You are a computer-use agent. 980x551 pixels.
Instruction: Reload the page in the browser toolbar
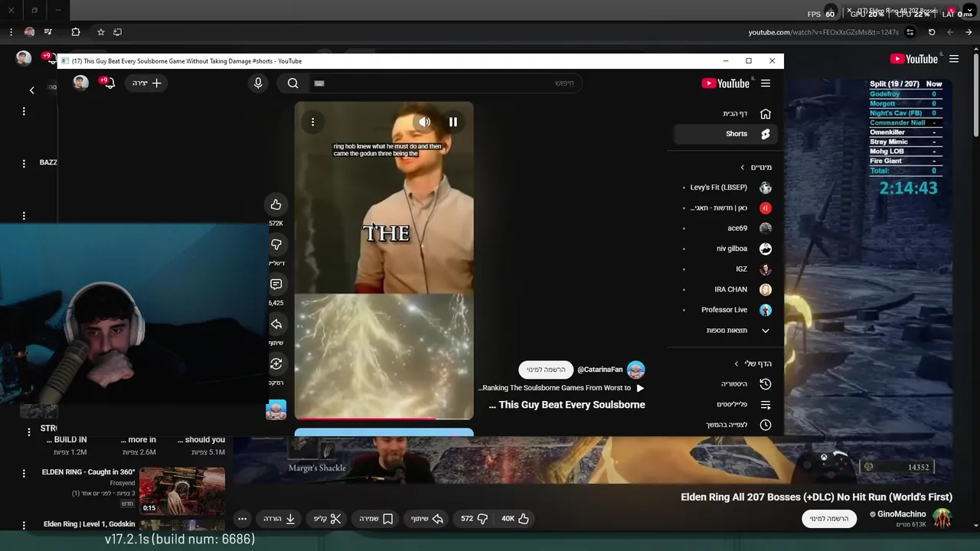[x=932, y=32]
